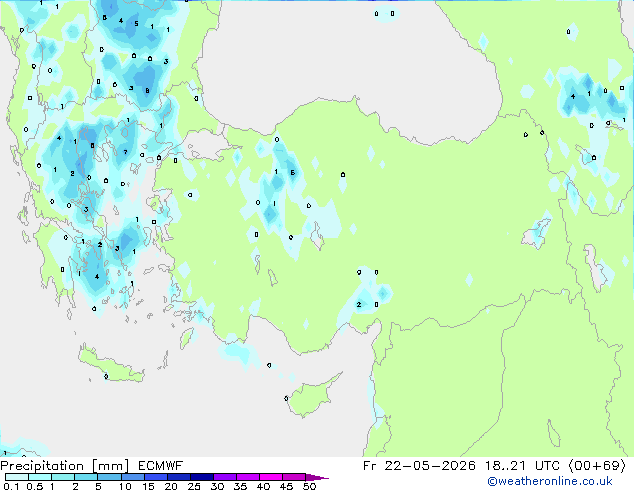
Task: Click the 0.5–1 mm legend color swatch
Action: pyautogui.click(x=40, y=477)
